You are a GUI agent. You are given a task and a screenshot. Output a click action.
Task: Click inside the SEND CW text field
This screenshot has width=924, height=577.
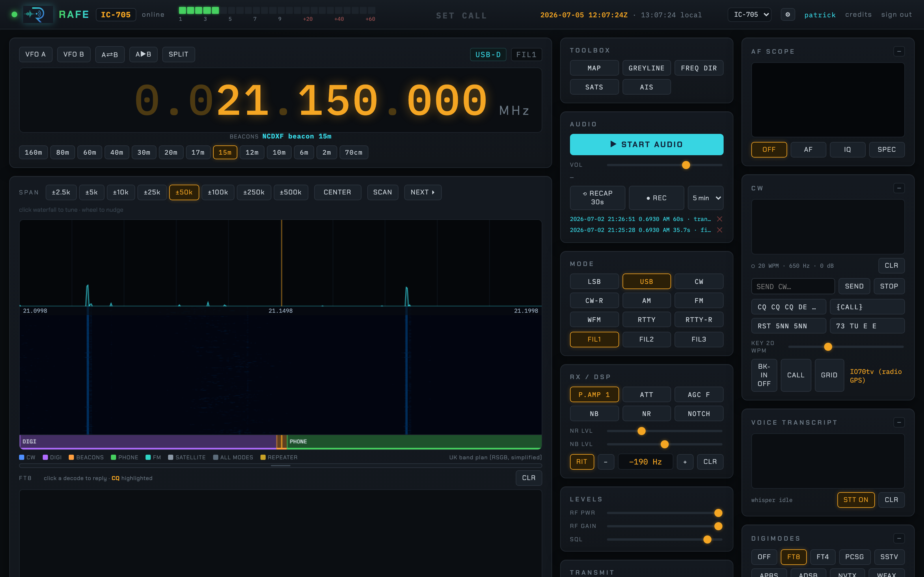(x=793, y=286)
